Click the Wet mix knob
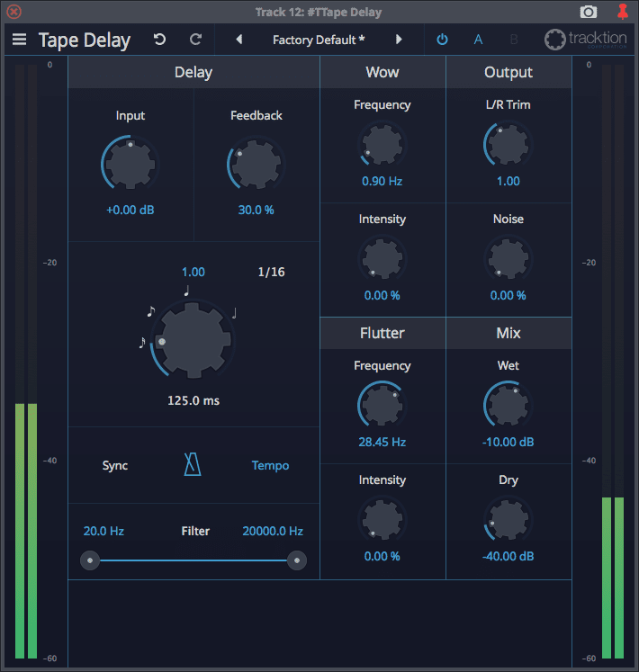639x672 pixels. [x=508, y=404]
